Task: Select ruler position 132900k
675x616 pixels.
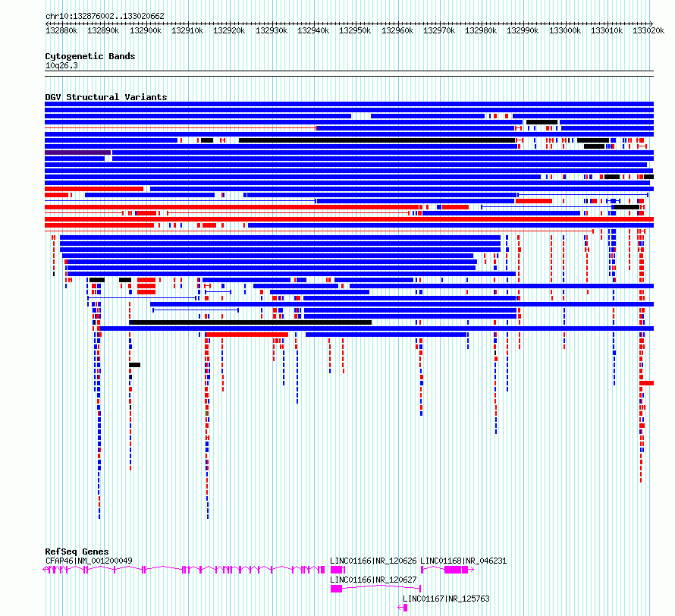Action: (146, 30)
